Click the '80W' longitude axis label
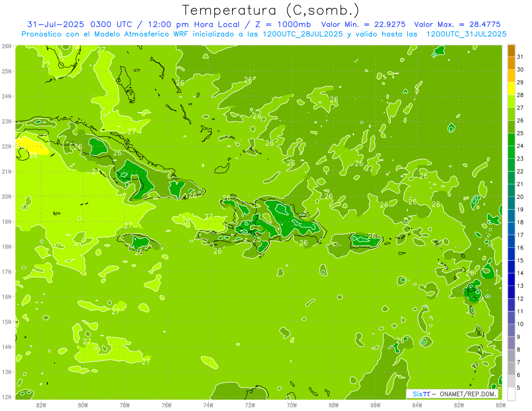This screenshot has width=532, height=411. pyautogui.click(x=83, y=405)
